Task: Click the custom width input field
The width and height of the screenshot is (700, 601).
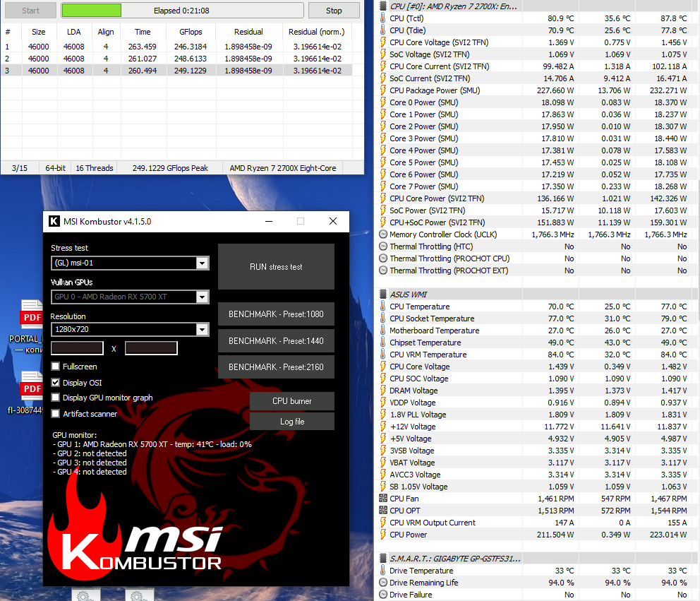Action: pyautogui.click(x=77, y=348)
